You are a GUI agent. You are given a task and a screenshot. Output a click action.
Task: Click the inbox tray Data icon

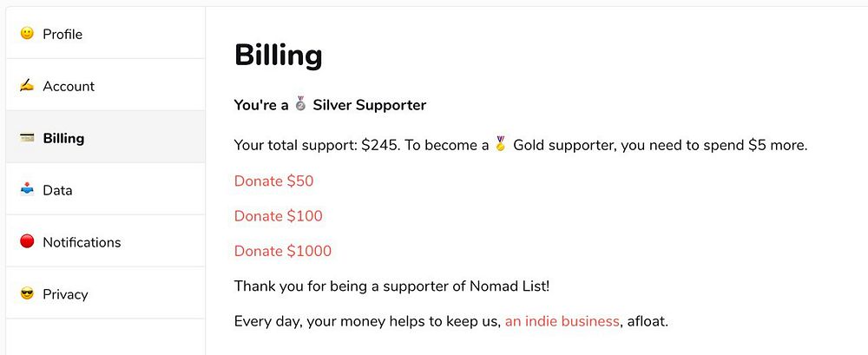click(x=27, y=189)
